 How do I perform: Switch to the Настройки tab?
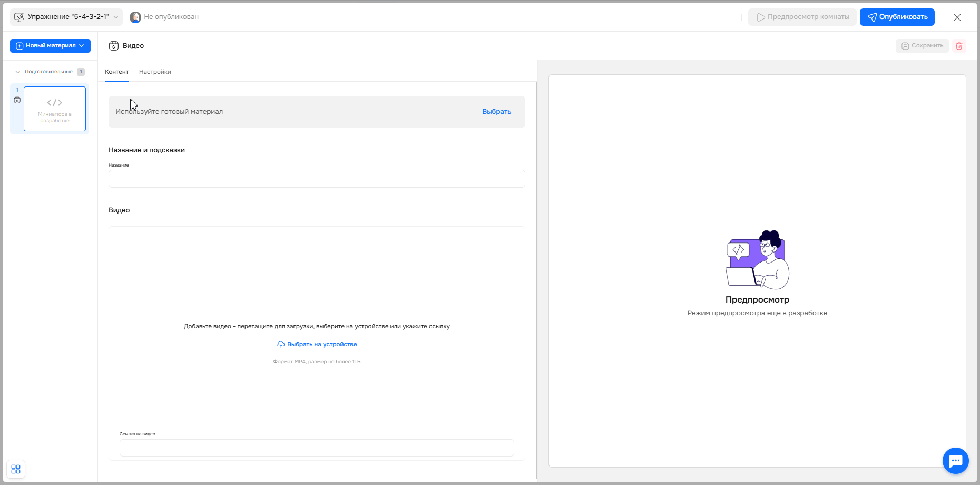155,72
